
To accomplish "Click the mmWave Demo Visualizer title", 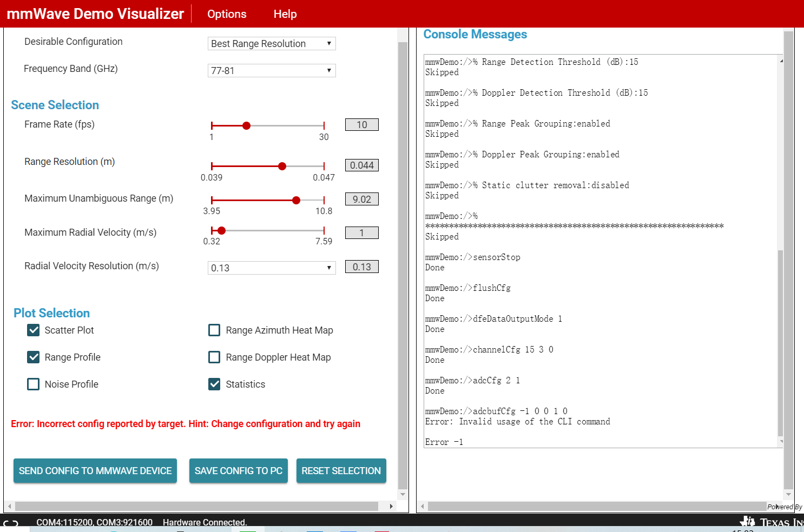I will [x=95, y=14].
